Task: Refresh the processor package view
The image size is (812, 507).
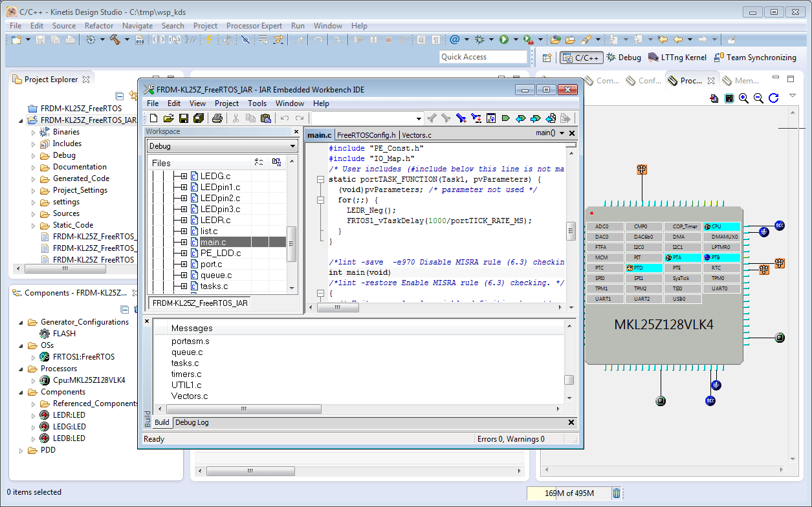Action: (773, 98)
